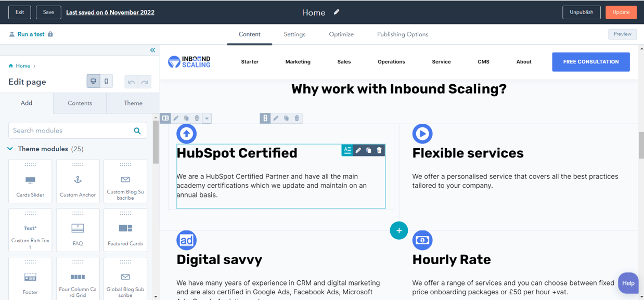The image size is (644, 300).
Task: Open the Content tab
Action: click(x=249, y=34)
